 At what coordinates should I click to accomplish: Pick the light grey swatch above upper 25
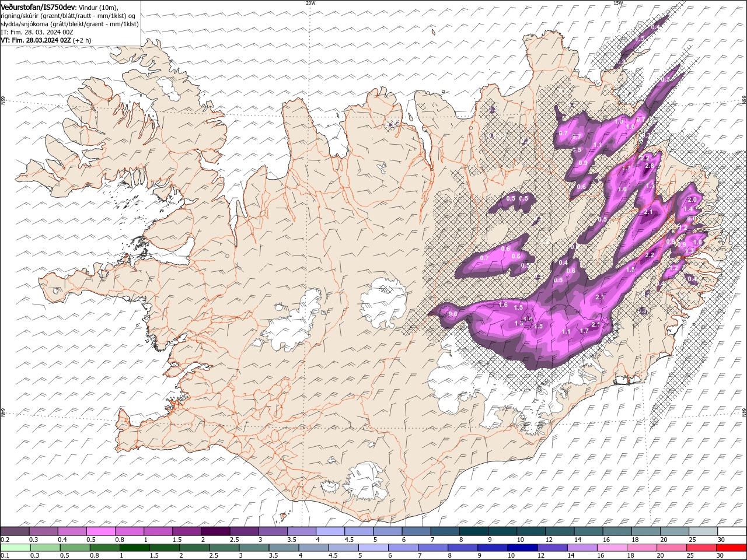tap(703, 531)
